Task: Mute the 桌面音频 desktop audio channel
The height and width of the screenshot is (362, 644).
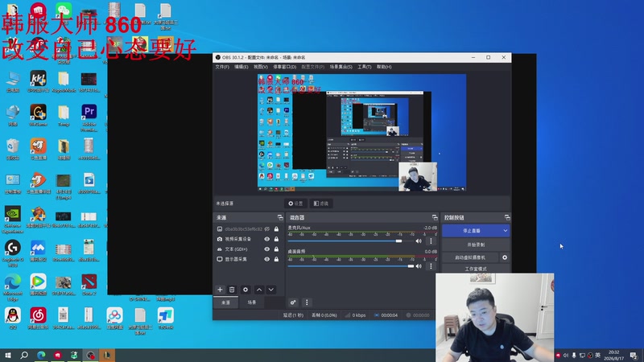Action: point(419,266)
